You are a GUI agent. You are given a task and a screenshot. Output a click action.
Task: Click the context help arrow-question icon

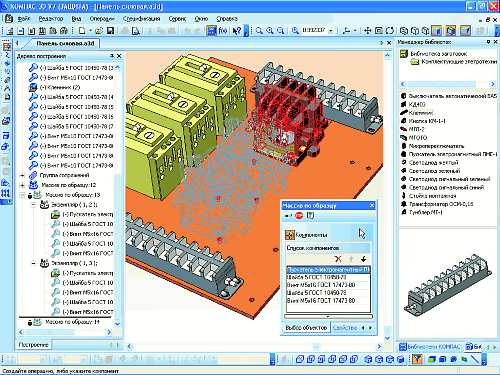pyautogui.click(x=237, y=31)
